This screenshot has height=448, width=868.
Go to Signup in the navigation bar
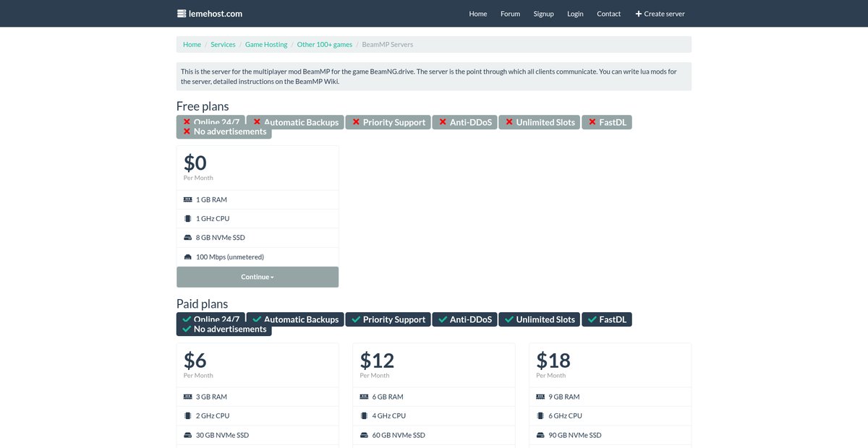[x=543, y=14]
